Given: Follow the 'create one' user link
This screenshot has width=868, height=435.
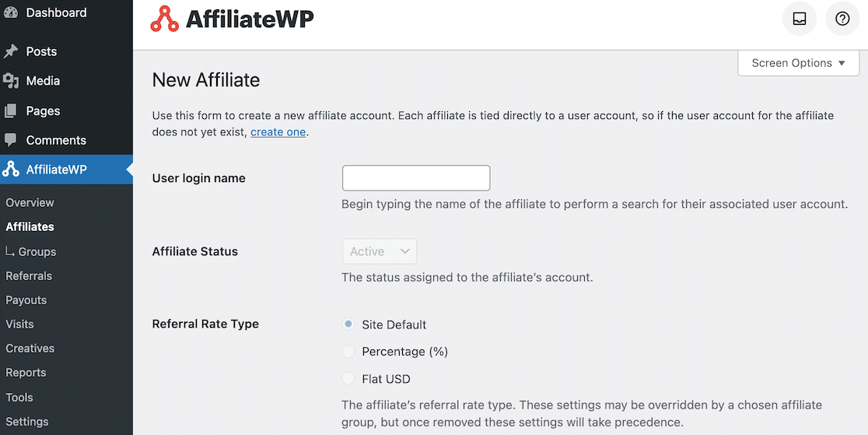Looking at the screenshot, I should (278, 132).
